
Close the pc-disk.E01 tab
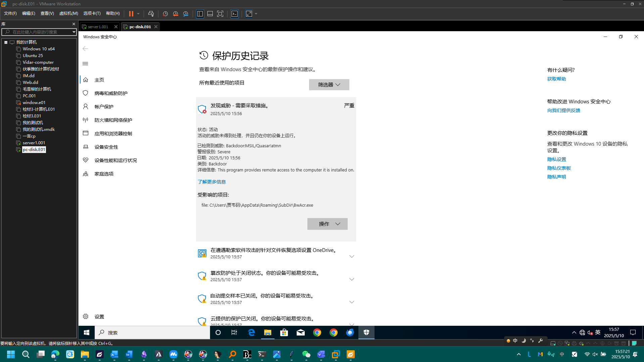[156, 27]
